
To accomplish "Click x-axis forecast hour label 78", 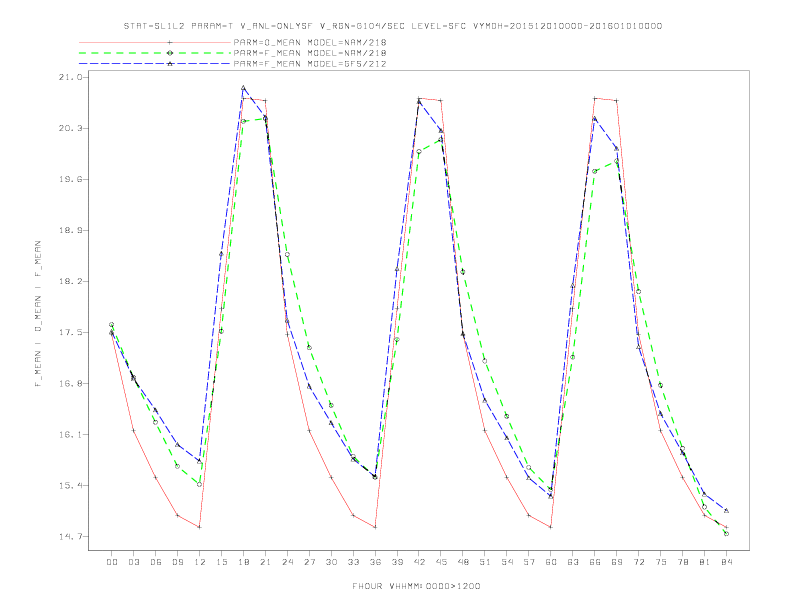I will [682, 562].
